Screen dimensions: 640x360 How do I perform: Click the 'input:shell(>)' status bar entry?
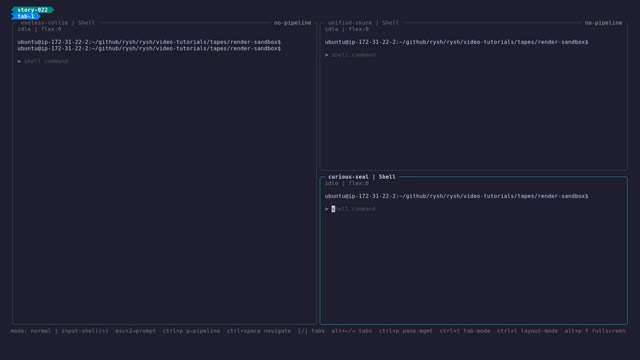pyautogui.click(x=85, y=331)
